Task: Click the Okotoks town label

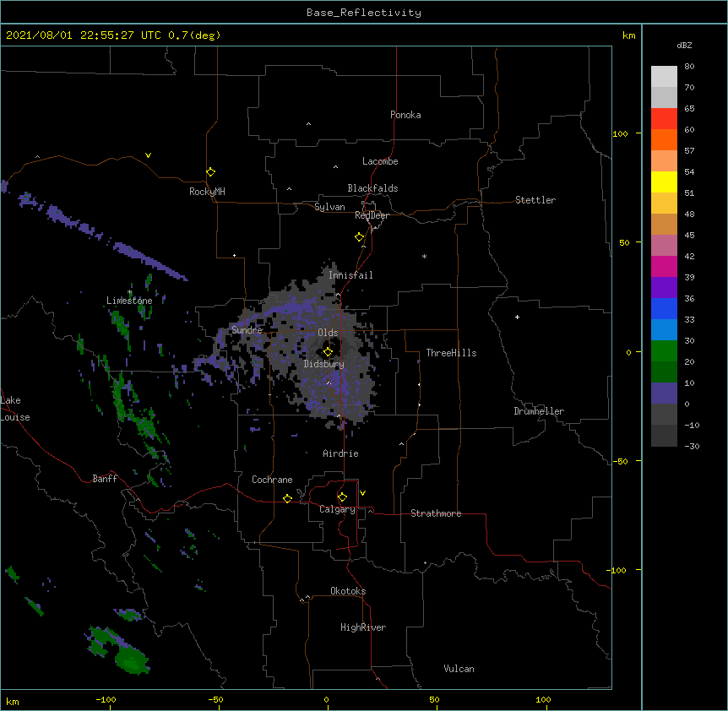Action: pos(348,591)
